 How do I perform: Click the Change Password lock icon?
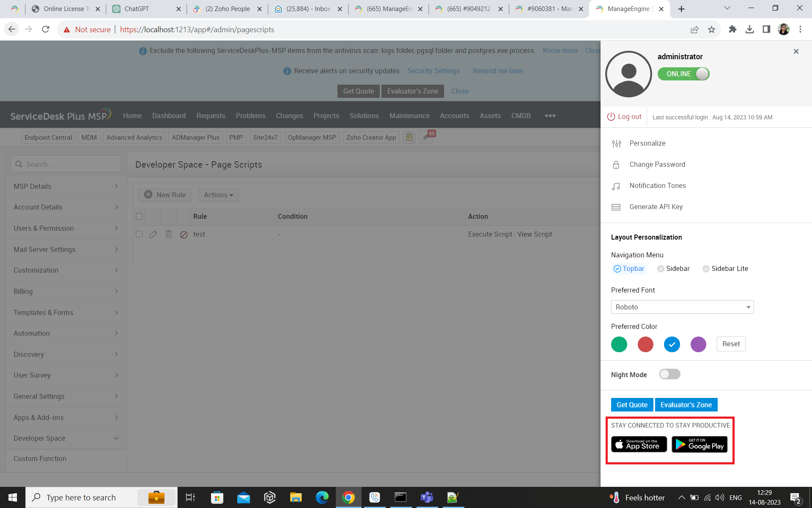pyautogui.click(x=616, y=165)
